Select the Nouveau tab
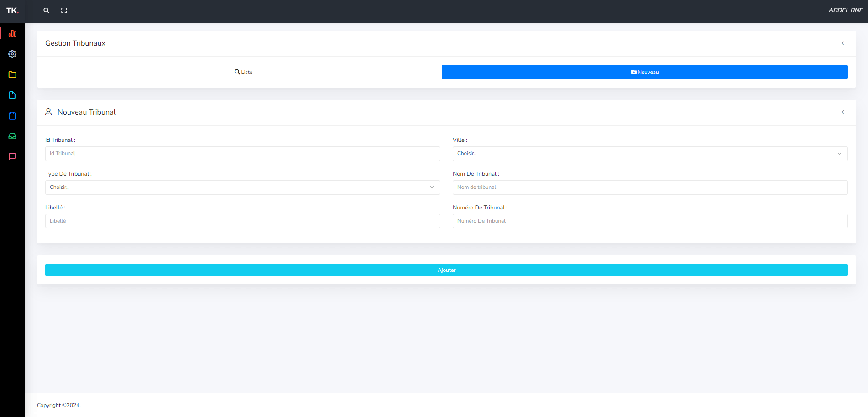This screenshot has width=868, height=417. click(644, 72)
